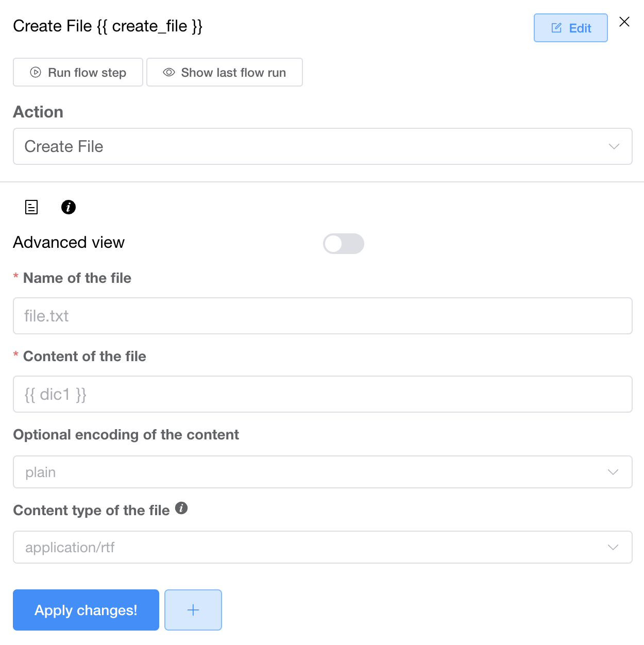Click the Content of the file field
This screenshot has width=644, height=645.
coord(323,394)
